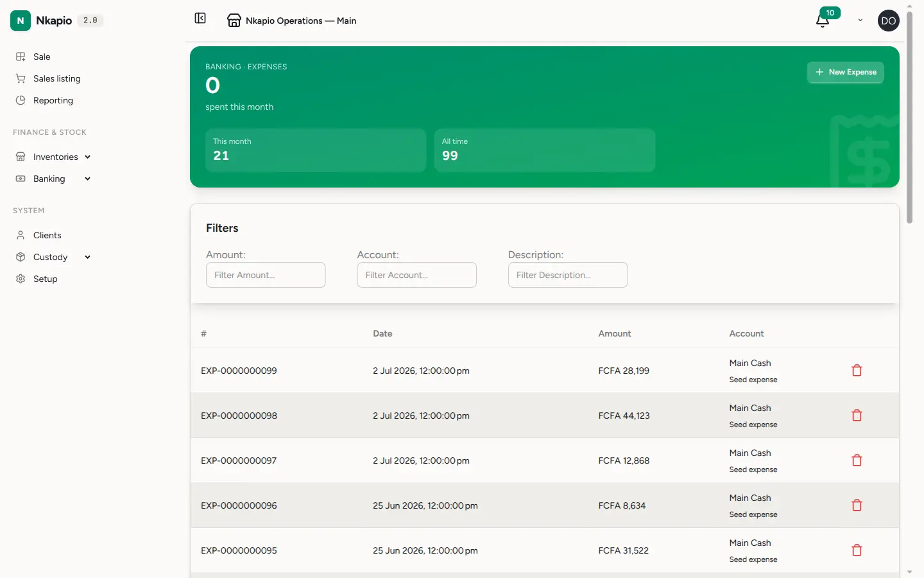This screenshot has height=578, width=924.
Task: Click the Account column header
Action: pyautogui.click(x=746, y=333)
